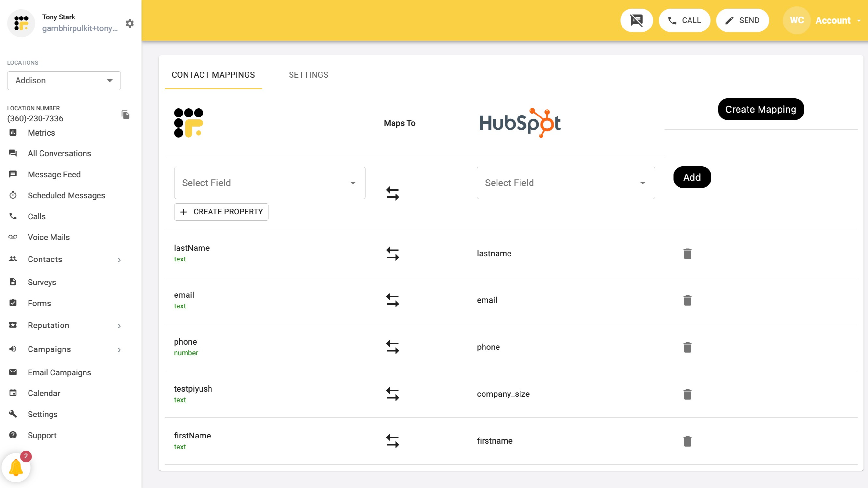Switch to the Contact Mappings tab
The image size is (868, 488).
pos(213,75)
